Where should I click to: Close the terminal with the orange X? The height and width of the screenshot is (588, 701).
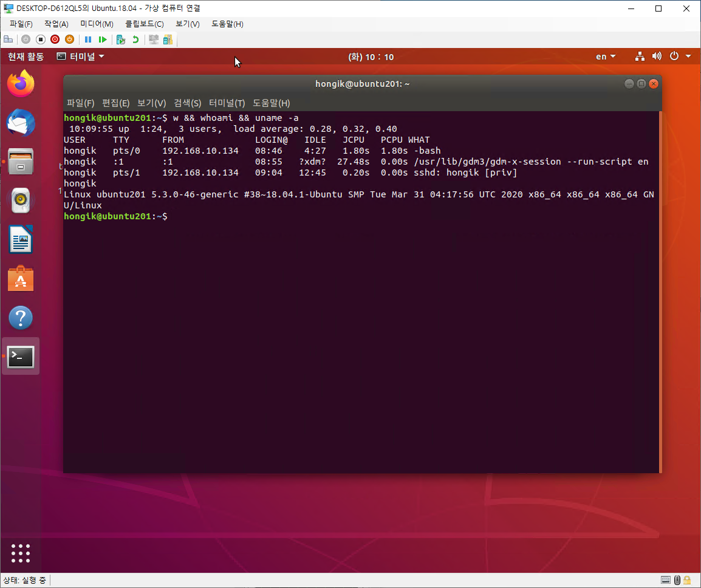(x=653, y=84)
